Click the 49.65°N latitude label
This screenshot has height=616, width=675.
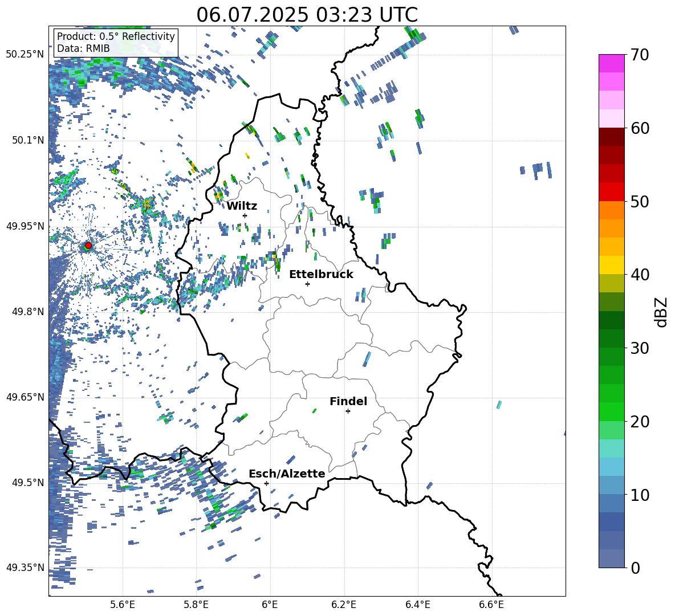pos(25,397)
